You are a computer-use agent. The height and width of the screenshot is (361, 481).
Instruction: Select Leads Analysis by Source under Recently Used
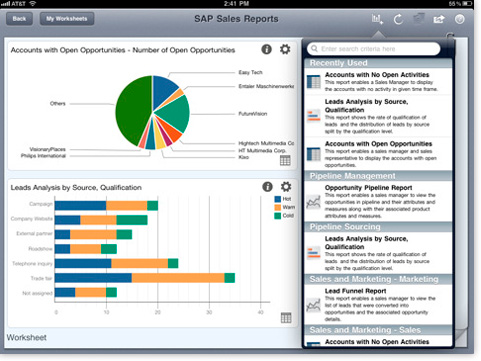point(378,116)
